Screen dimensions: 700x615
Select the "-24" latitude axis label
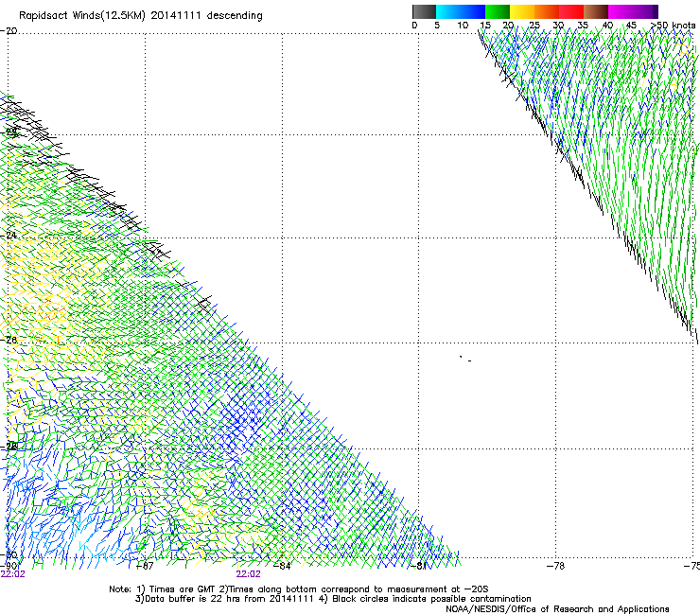coord(9,235)
